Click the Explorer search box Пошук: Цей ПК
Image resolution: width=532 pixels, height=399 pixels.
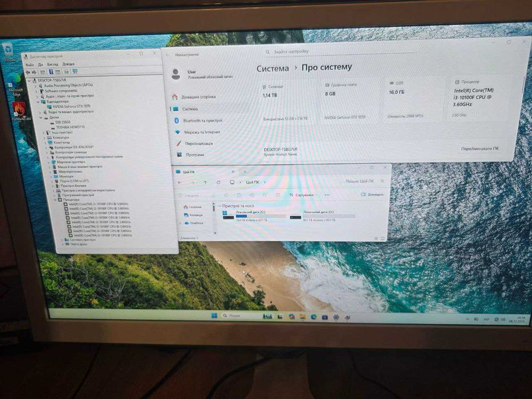(364, 181)
